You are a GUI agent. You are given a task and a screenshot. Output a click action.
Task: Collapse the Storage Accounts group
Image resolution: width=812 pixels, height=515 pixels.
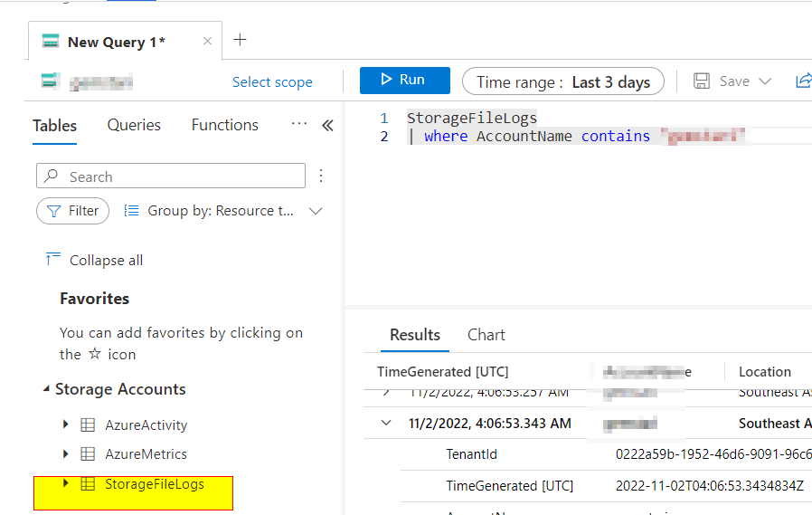(46, 388)
